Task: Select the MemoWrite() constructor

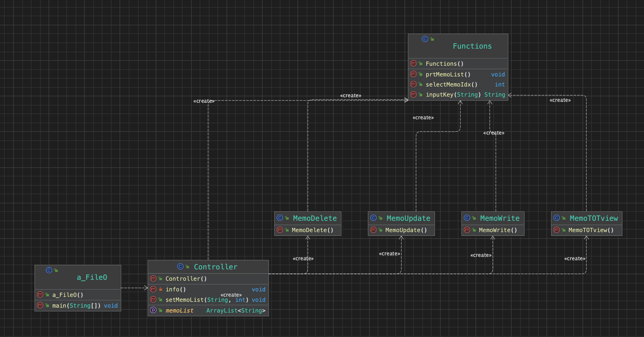Action: [x=493, y=230]
